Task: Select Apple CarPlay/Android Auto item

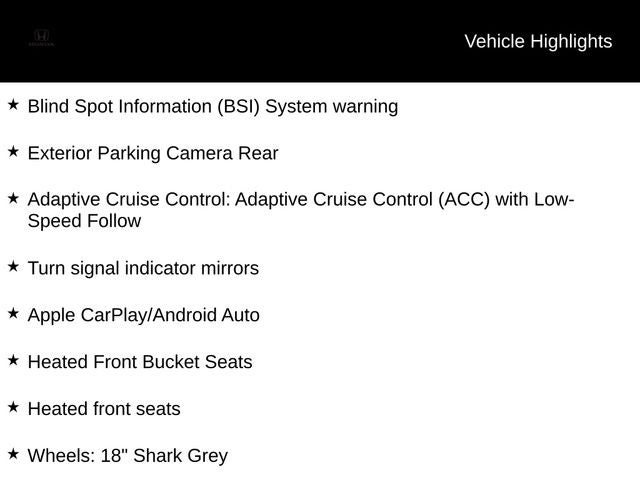Action: coord(144,315)
